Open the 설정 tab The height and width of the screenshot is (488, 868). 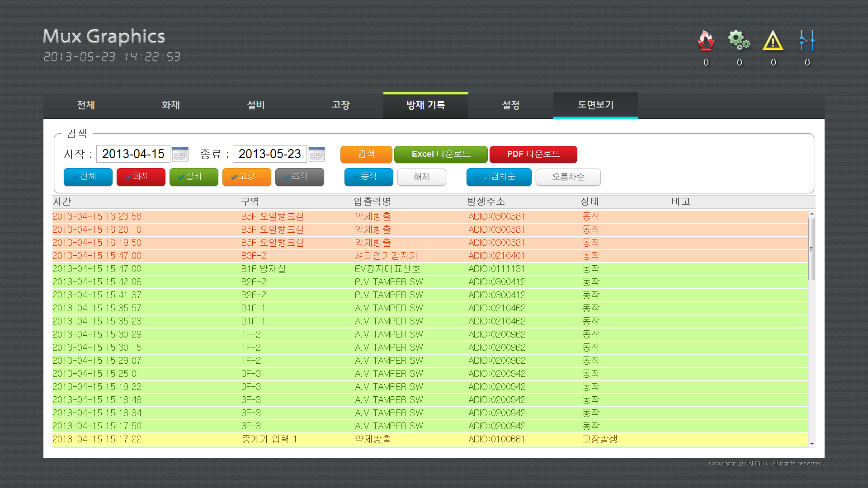coord(511,105)
